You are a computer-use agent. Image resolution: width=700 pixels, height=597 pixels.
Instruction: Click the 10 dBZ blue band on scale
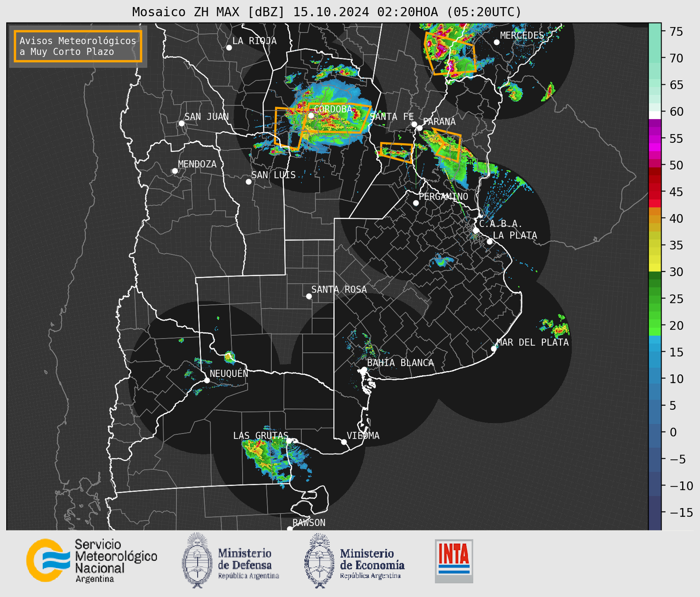click(x=655, y=379)
